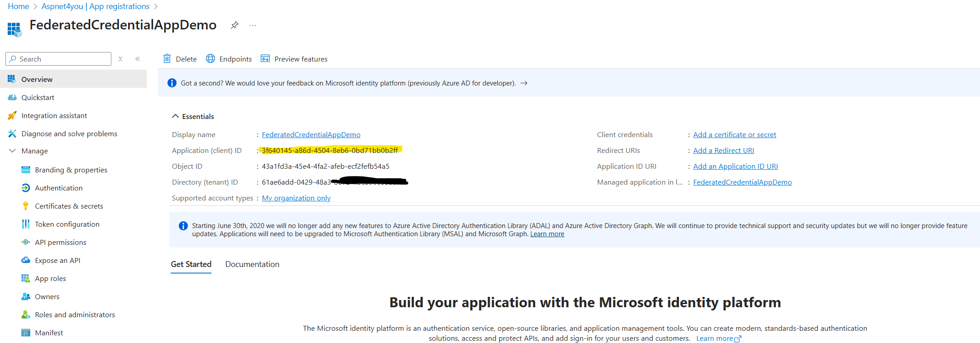
Task: Click the Expose an API cloud icon
Action: coord(26,260)
